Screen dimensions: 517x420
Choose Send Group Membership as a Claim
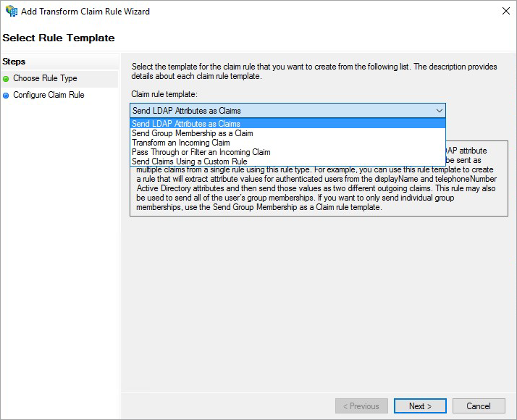coord(287,133)
